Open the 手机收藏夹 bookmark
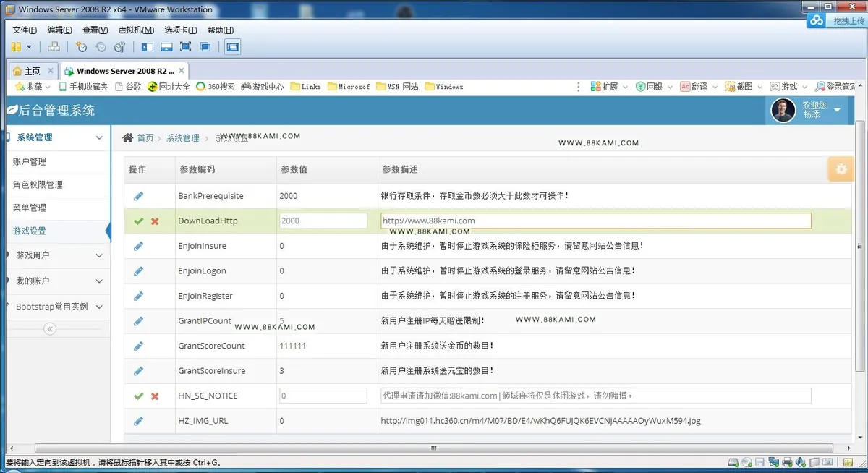The width and height of the screenshot is (868, 473). 83,87
